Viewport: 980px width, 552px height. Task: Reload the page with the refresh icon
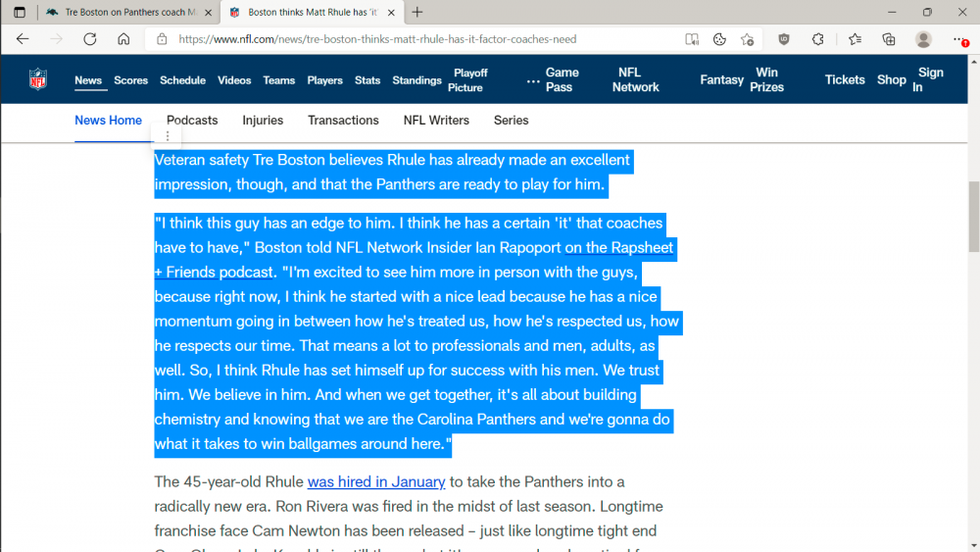click(x=90, y=39)
